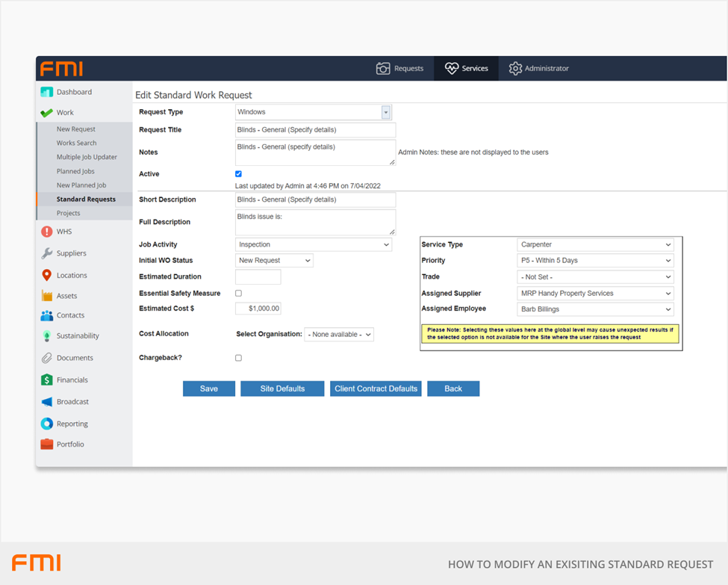Click the Estimated Cost input field

(258, 309)
